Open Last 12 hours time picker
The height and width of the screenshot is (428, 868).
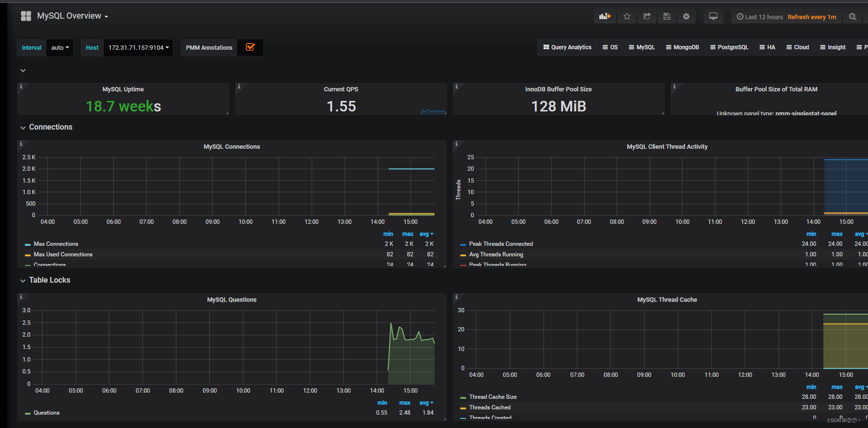point(786,17)
